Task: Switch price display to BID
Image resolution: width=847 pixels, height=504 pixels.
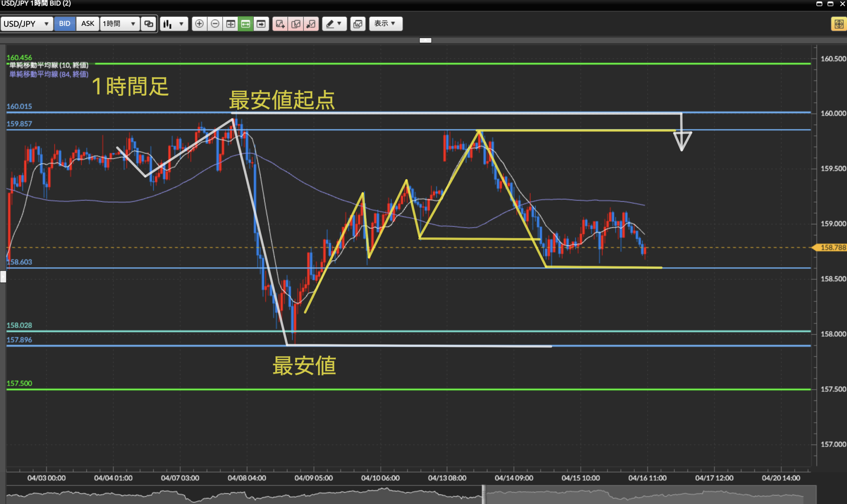Action: click(65, 24)
